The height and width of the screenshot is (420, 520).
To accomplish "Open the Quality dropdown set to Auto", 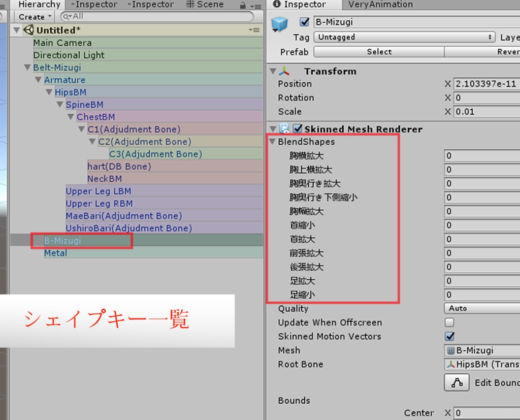I will (x=482, y=308).
